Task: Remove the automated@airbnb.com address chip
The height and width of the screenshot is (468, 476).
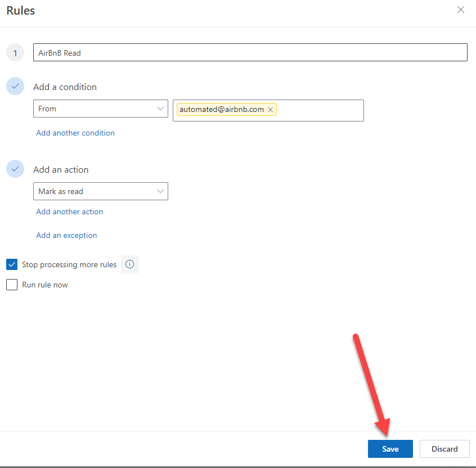Action: tap(270, 110)
